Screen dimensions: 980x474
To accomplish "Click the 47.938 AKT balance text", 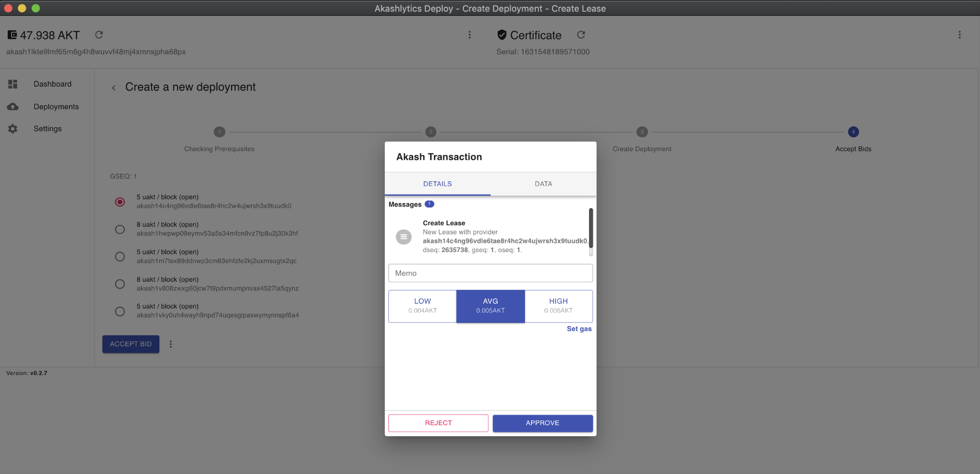I will 50,35.
